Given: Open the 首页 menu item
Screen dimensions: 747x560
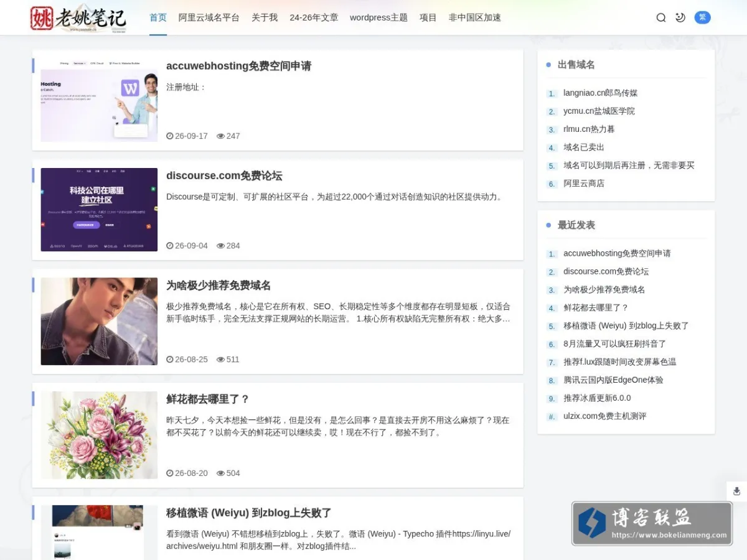Looking at the screenshot, I should (158, 17).
